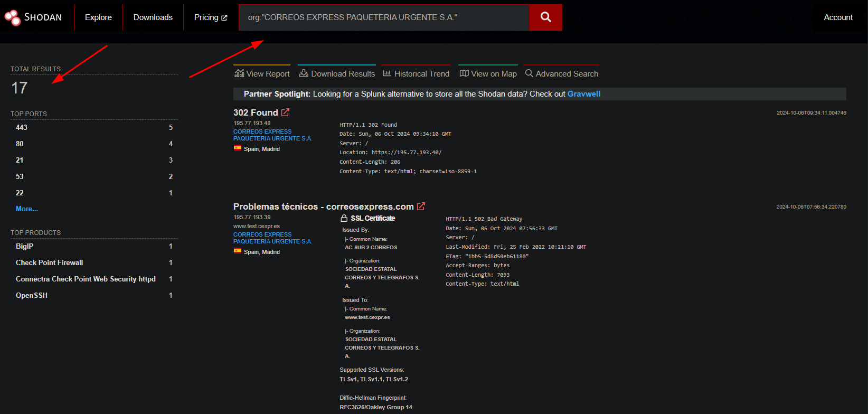Click RFC3526/Oakley Group 14 fingerprint

[x=376, y=407]
